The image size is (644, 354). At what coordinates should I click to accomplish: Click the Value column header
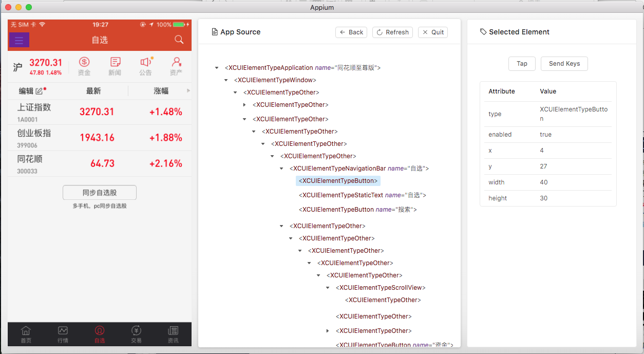tap(548, 91)
